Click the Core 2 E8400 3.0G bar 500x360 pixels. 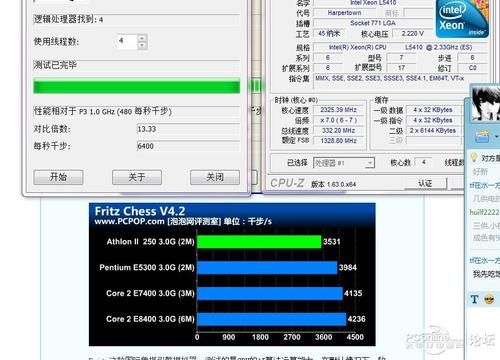(x=272, y=319)
